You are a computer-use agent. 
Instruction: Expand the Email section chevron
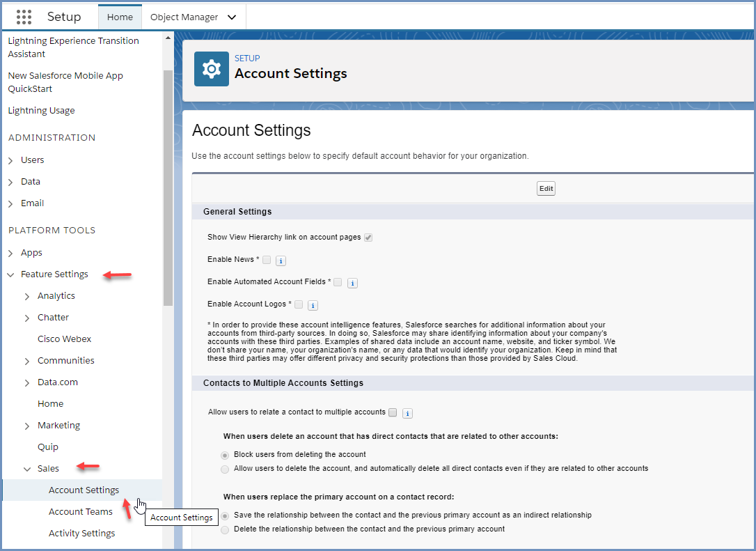point(10,204)
